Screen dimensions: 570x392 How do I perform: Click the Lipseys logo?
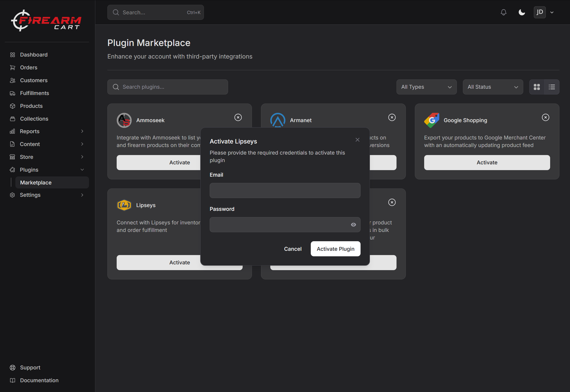point(124,205)
